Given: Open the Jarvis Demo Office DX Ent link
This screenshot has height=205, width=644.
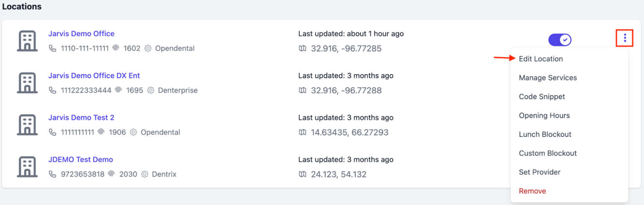Looking at the screenshot, I should coord(94,76).
